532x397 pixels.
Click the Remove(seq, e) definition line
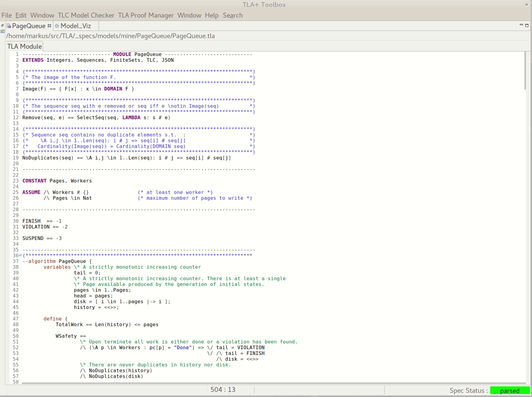[96, 118]
